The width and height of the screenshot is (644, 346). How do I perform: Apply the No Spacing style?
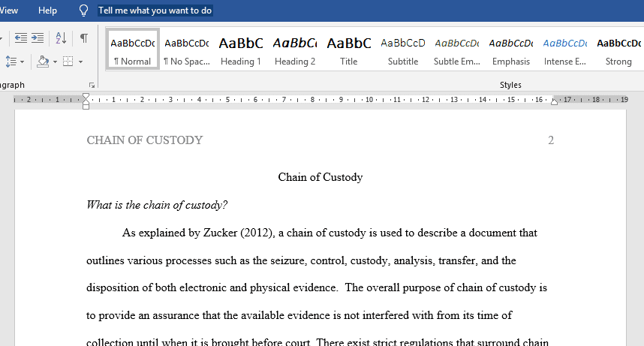pos(187,50)
